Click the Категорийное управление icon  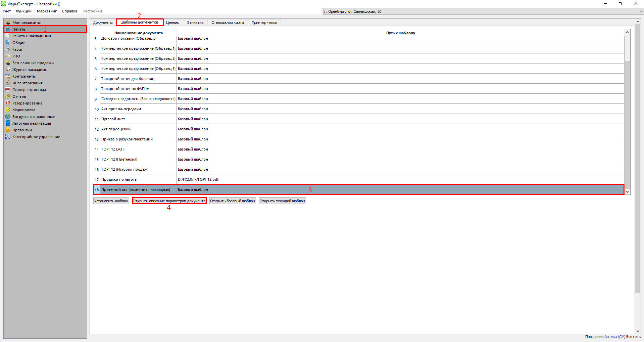tap(8, 137)
